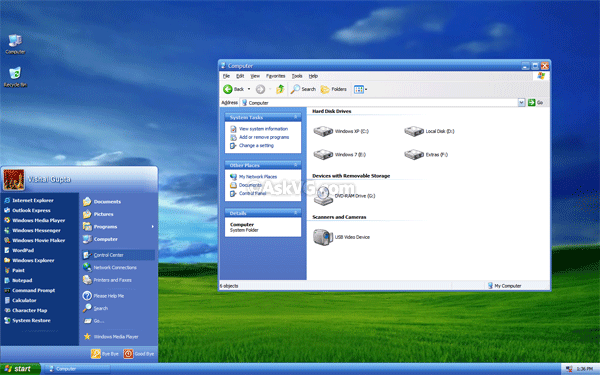The image size is (600, 375).
Task: Open the Computer desktop icon
Action: click(x=15, y=44)
